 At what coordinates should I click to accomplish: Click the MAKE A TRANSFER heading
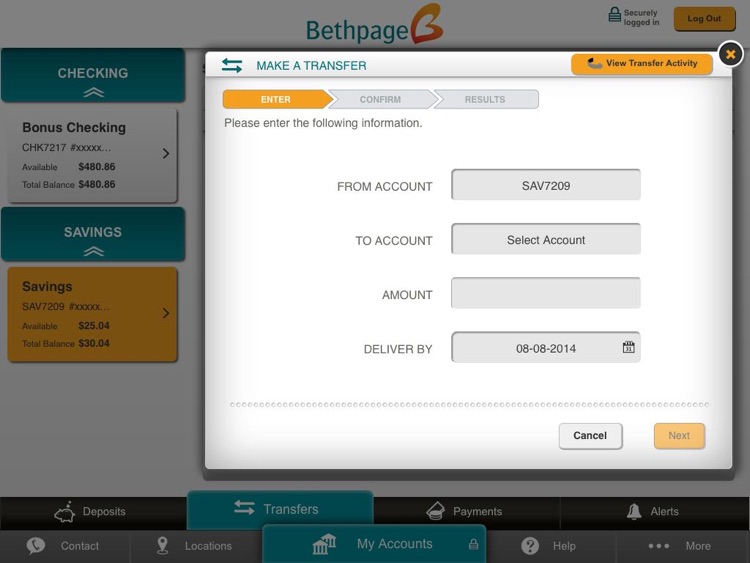(x=311, y=66)
